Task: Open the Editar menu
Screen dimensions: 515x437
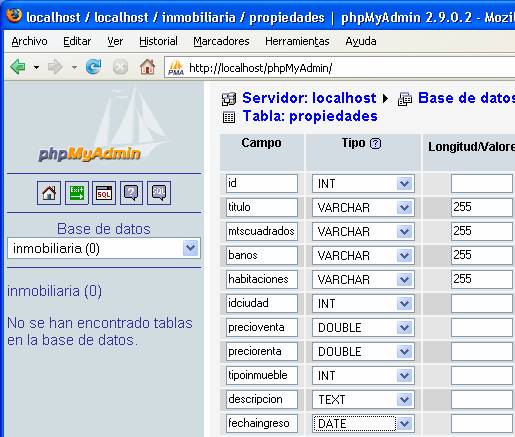Action: [x=77, y=41]
